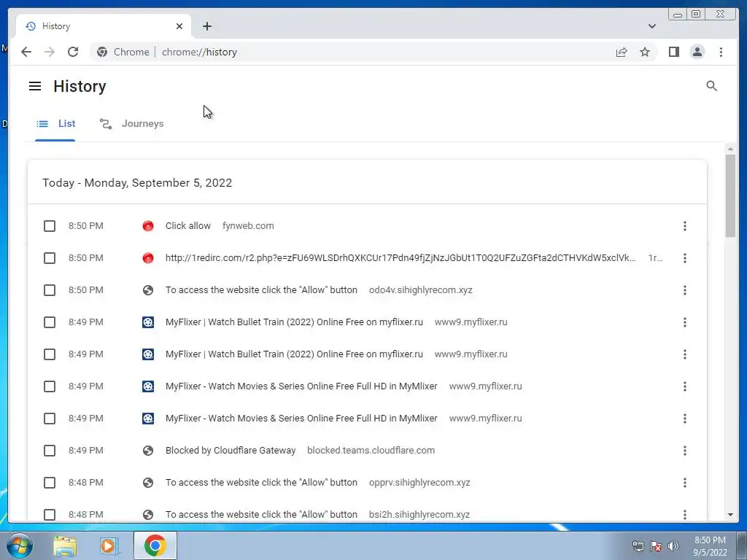Click the Chrome site info icon in the address bar
Screen dimensions: 747x560
click(102, 52)
